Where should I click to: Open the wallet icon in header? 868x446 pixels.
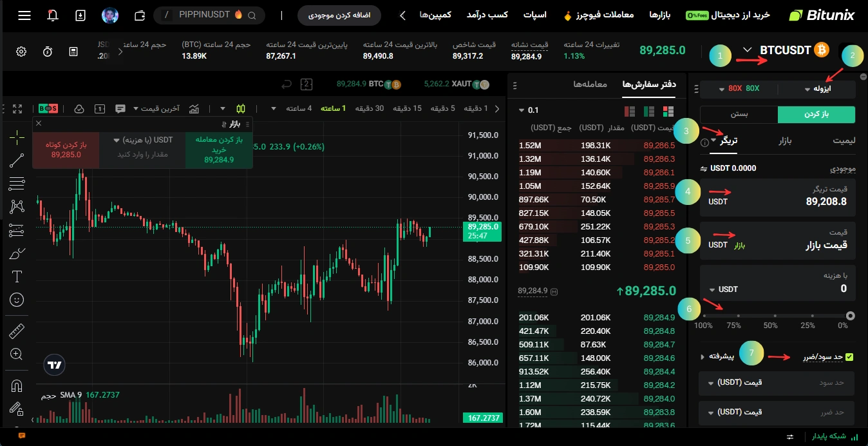pos(140,15)
